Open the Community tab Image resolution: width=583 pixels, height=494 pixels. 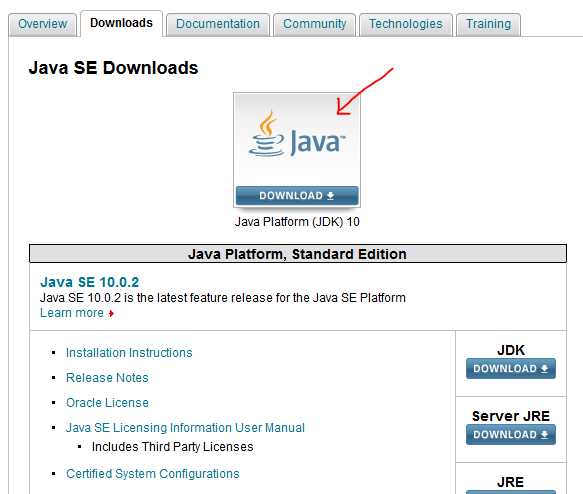click(x=315, y=24)
